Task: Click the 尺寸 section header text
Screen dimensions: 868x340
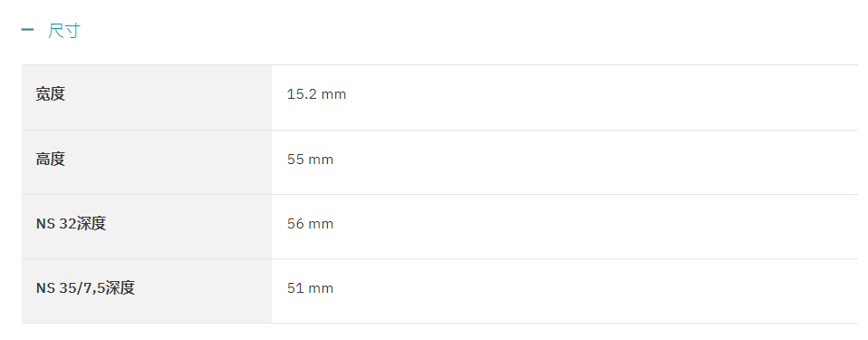Action: tap(64, 31)
